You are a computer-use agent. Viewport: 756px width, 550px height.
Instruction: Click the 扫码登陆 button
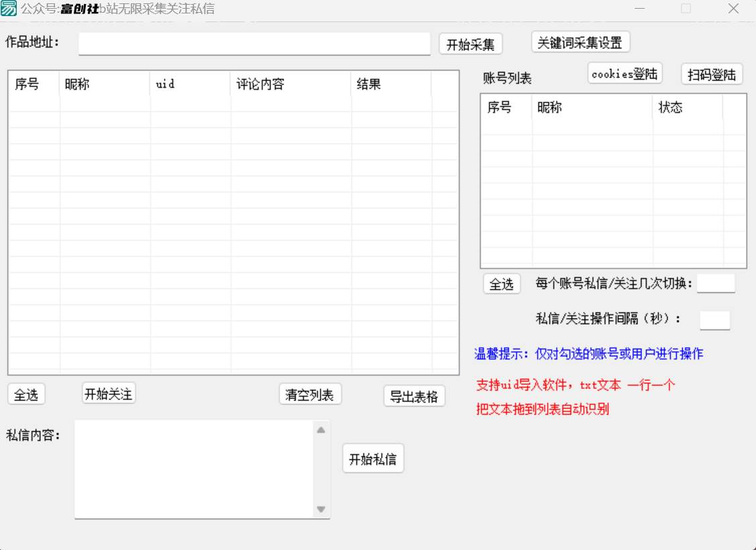click(x=712, y=74)
